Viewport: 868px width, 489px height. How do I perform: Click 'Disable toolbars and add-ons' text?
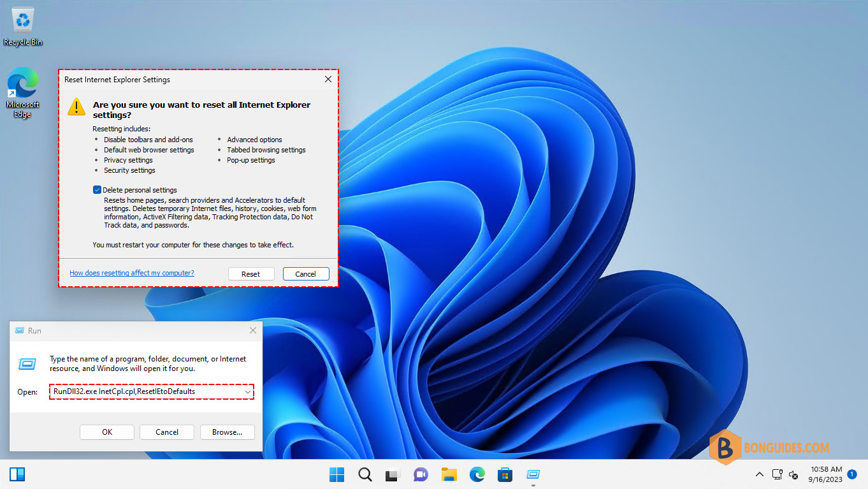[148, 140]
